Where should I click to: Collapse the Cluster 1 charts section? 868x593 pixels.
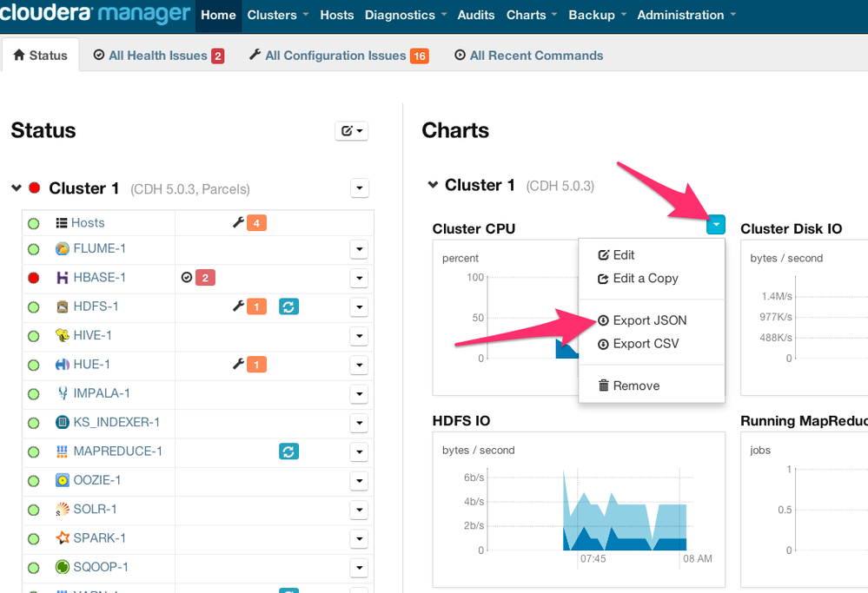(433, 185)
